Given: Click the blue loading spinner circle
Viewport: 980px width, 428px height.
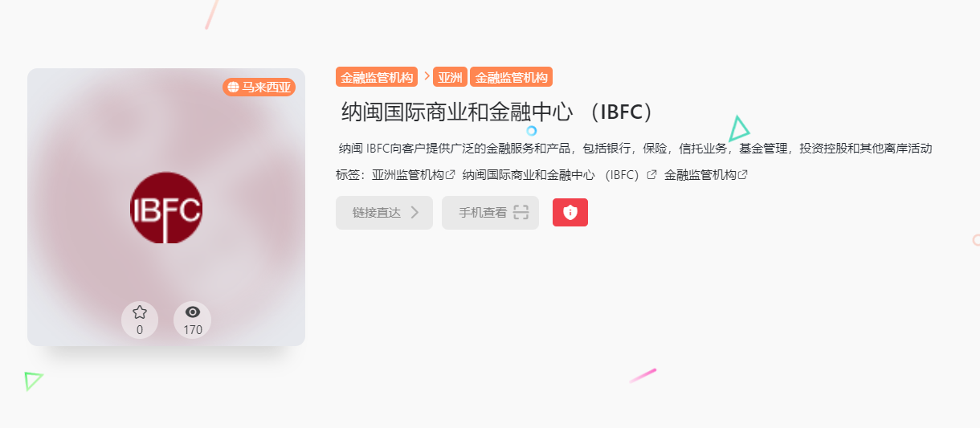Looking at the screenshot, I should pos(531,130).
